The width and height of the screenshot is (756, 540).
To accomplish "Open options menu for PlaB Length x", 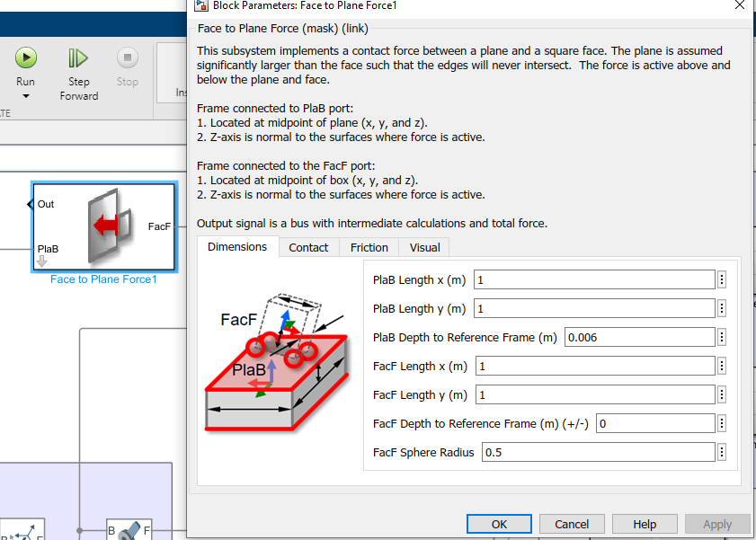I will (722, 279).
